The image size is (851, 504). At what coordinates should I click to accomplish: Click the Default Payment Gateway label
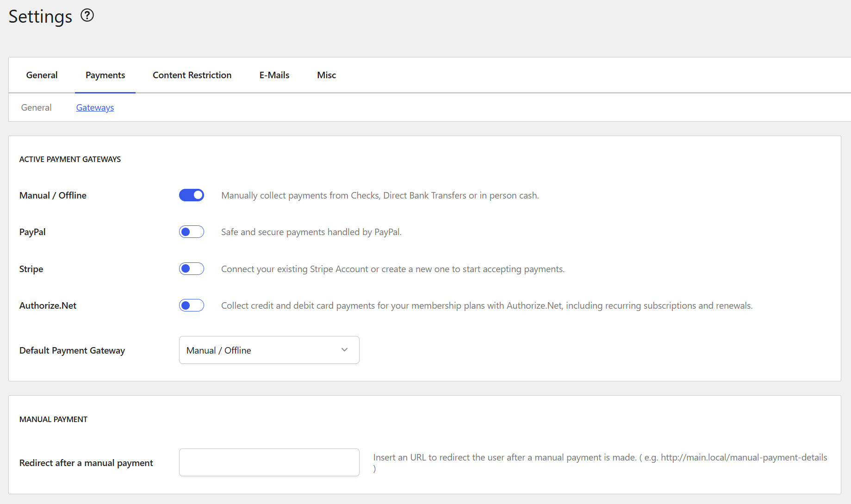(x=72, y=350)
